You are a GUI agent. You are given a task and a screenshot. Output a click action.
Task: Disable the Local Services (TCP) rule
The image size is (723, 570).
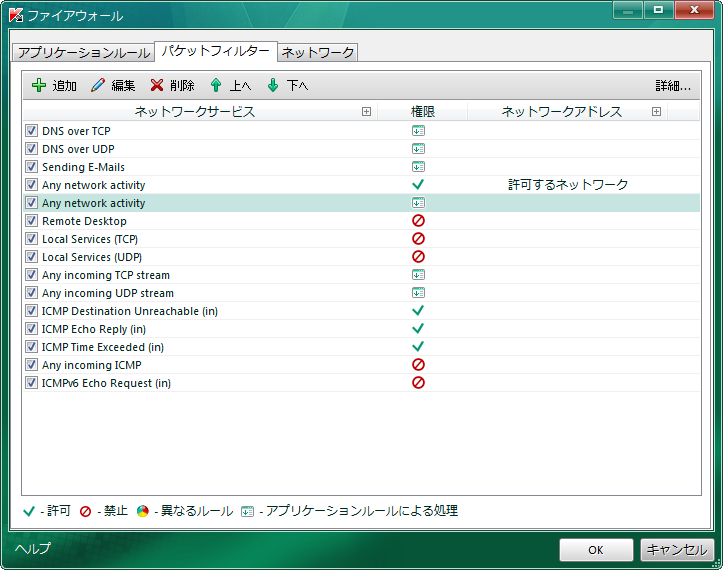tap(31, 239)
